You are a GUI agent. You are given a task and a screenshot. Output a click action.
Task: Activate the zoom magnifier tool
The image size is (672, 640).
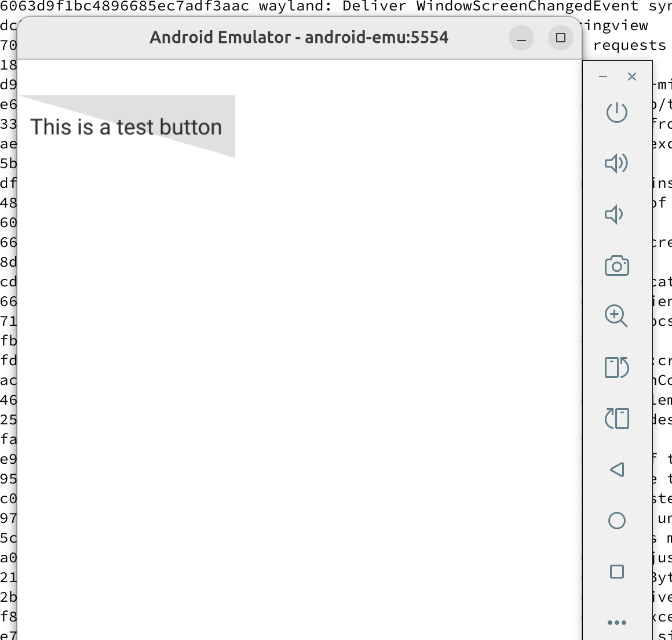[616, 316]
